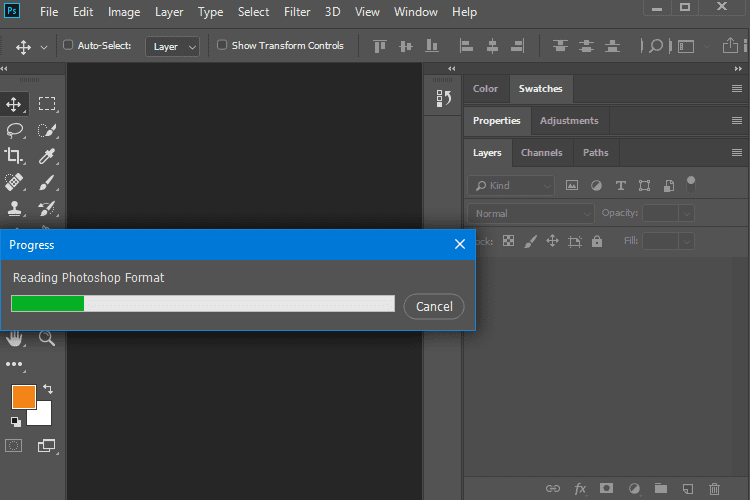Select the Brush tool
Image resolution: width=750 pixels, height=500 pixels.
pyautogui.click(x=47, y=182)
